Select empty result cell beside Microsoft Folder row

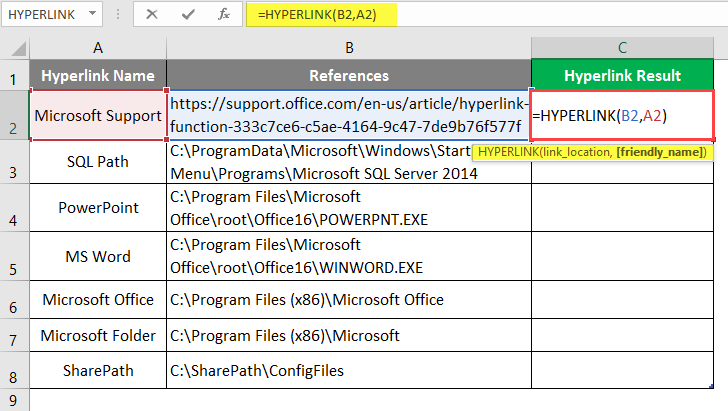point(622,335)
